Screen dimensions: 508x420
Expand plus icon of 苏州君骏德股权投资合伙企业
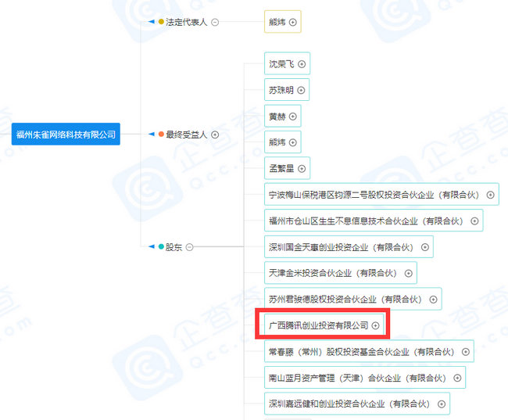(432, 299)
